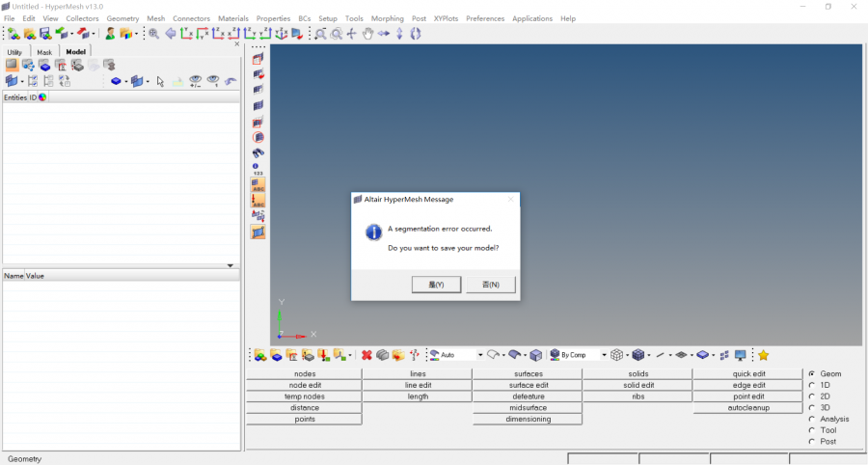Click the New Model toolbar icon
The height and width of the screenshot is (465, 868).
tap(14, 34)
